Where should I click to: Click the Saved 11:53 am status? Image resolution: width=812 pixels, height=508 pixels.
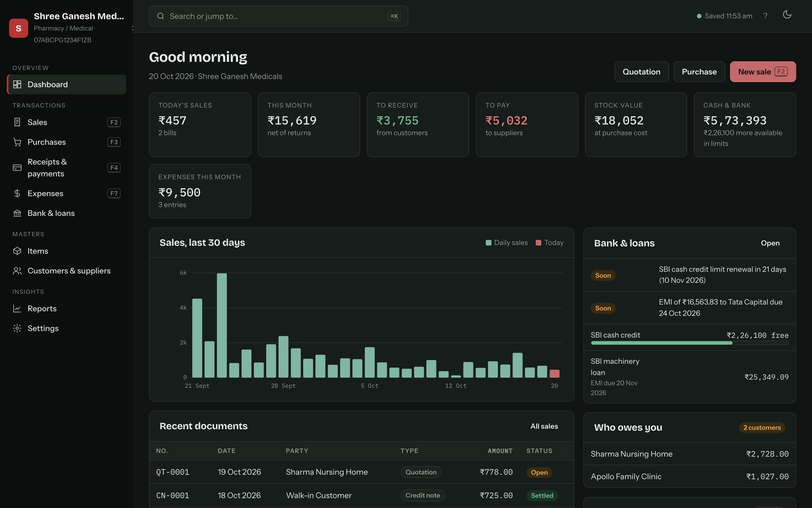724,16
